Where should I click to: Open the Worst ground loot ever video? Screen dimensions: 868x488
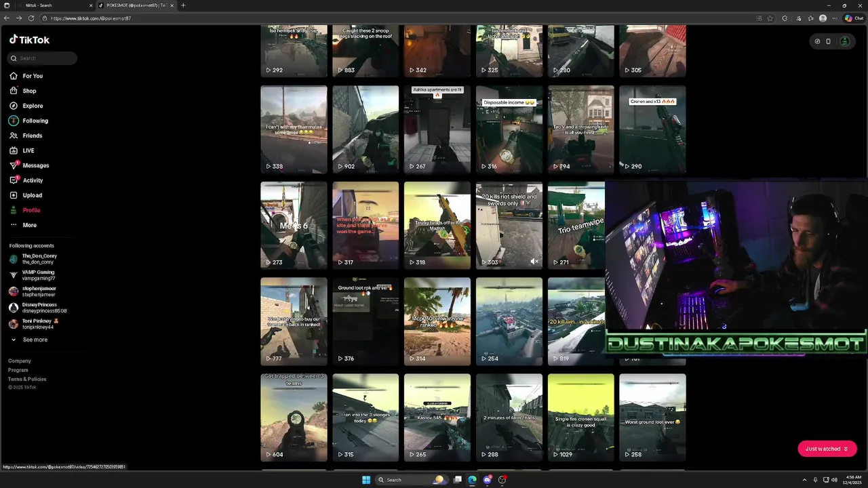pos(652,418)
